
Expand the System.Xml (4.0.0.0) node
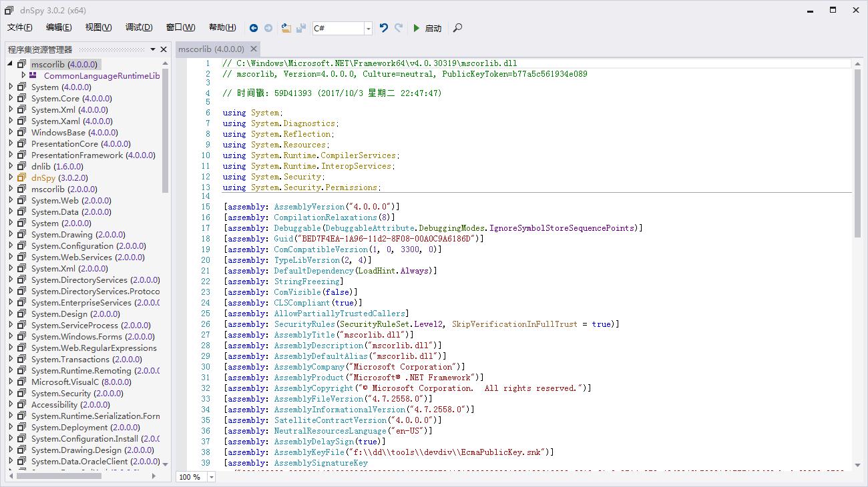11,109
